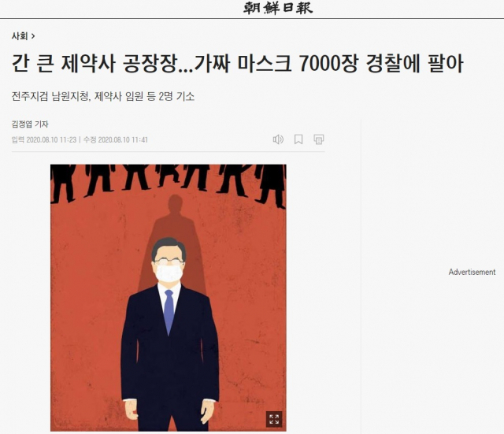Click the 수정 2020.08.10 11:41 timestamp

point(116,140)
